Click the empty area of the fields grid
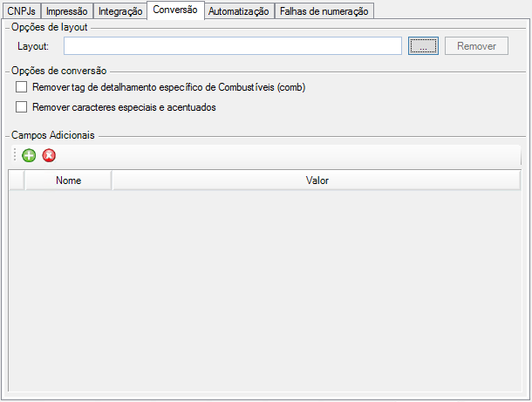This screenshot has height=402, width=532. 262,288
